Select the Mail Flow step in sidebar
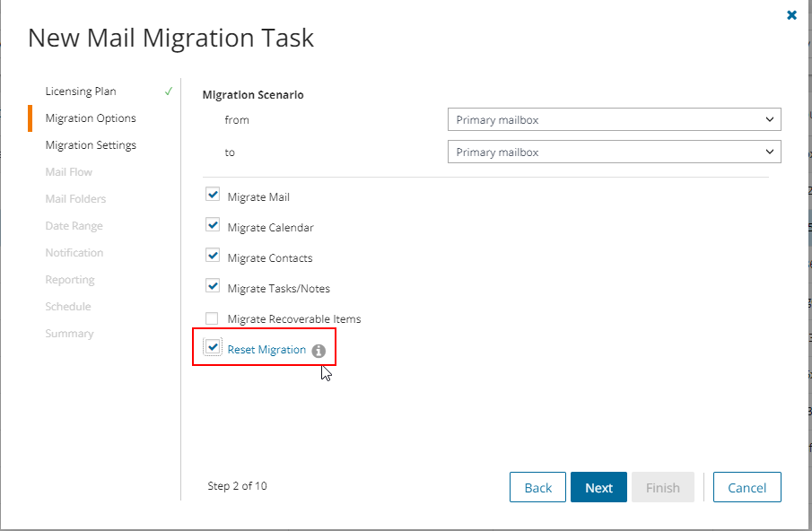812x531 pixels. click(x=69, y=172)
